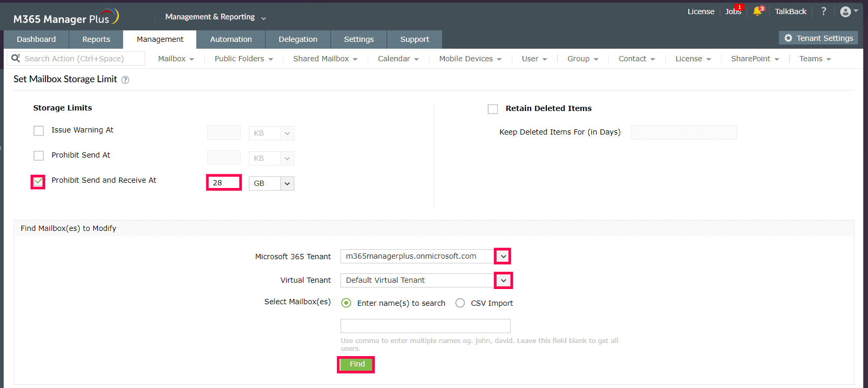The width and height of the screenshot is (868, 388).
Task: Click the Keep Deleted Items days field
Action: coord(684,132)
